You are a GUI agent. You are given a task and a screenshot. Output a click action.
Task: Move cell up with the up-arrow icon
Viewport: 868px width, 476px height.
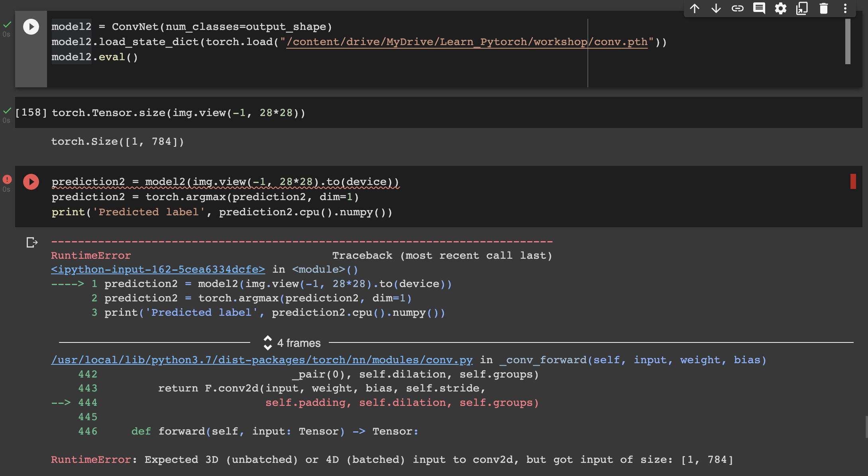(x=695, y=8)
